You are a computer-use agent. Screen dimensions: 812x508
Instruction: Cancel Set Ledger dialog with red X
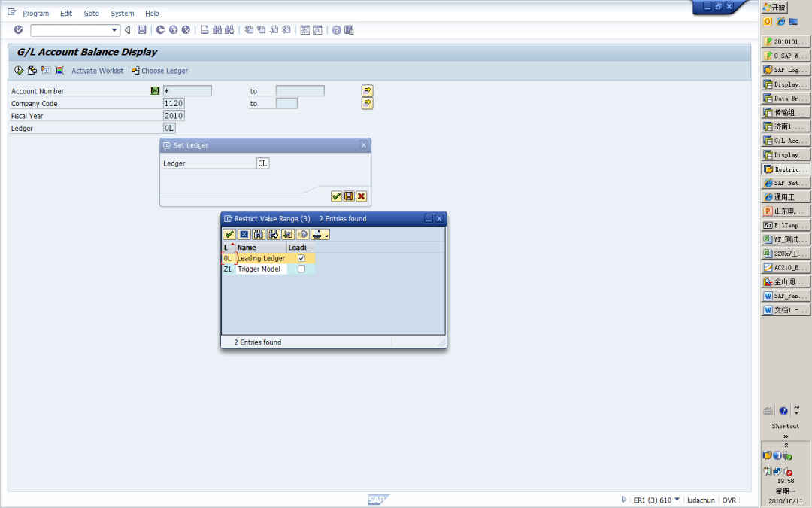(x=362, y=196)
